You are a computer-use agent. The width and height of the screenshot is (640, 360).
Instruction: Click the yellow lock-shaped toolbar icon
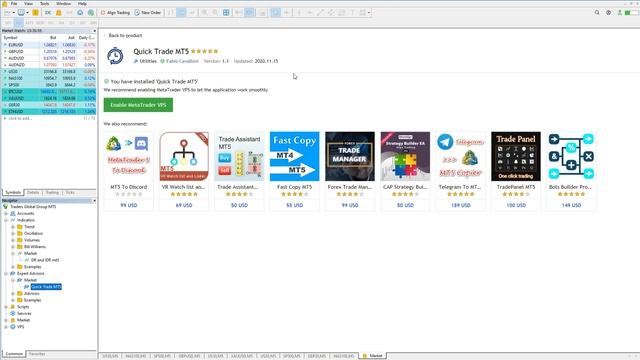pyautogui.click(x=59, y=13)
